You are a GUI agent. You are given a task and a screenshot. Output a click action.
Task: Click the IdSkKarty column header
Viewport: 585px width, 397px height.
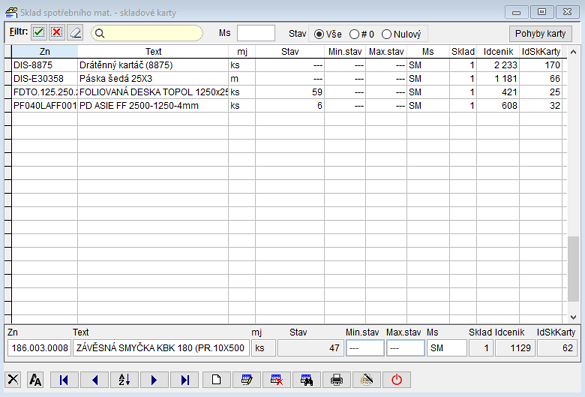tap(541, 51)
